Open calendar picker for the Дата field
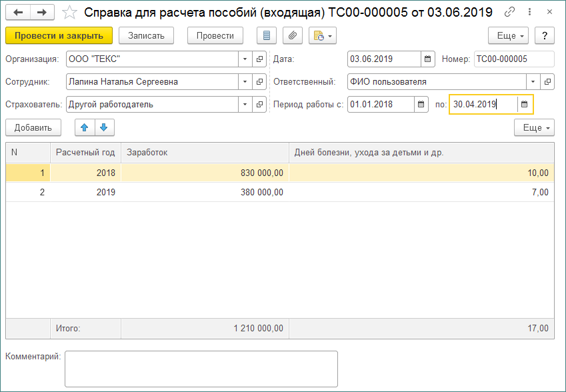Screen dimensions: 566x392 (x=427, y=59)
